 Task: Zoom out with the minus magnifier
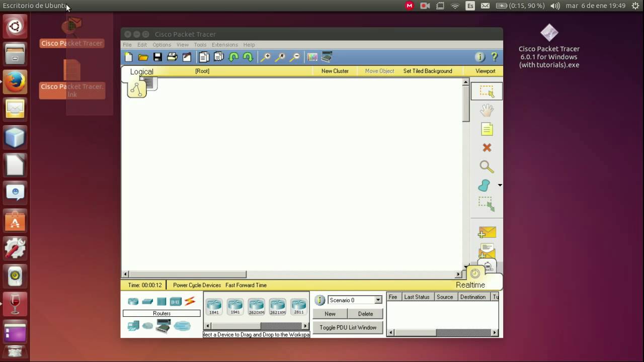(x=295, y=57)
